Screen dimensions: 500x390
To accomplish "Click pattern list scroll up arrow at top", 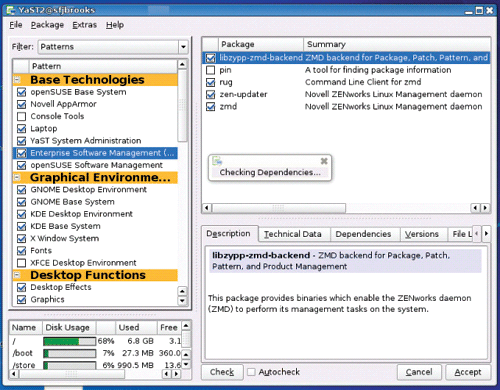I will tap(182, 64).
